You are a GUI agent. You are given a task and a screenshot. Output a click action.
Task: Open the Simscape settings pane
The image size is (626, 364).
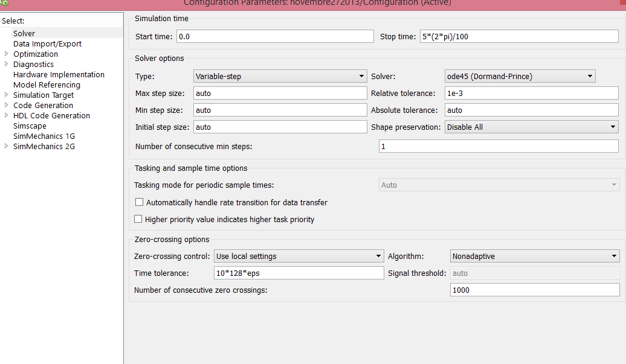pos(30,126)
